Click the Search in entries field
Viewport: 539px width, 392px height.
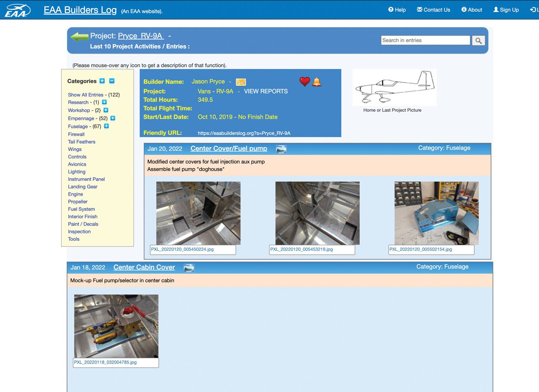click(425, 40)
